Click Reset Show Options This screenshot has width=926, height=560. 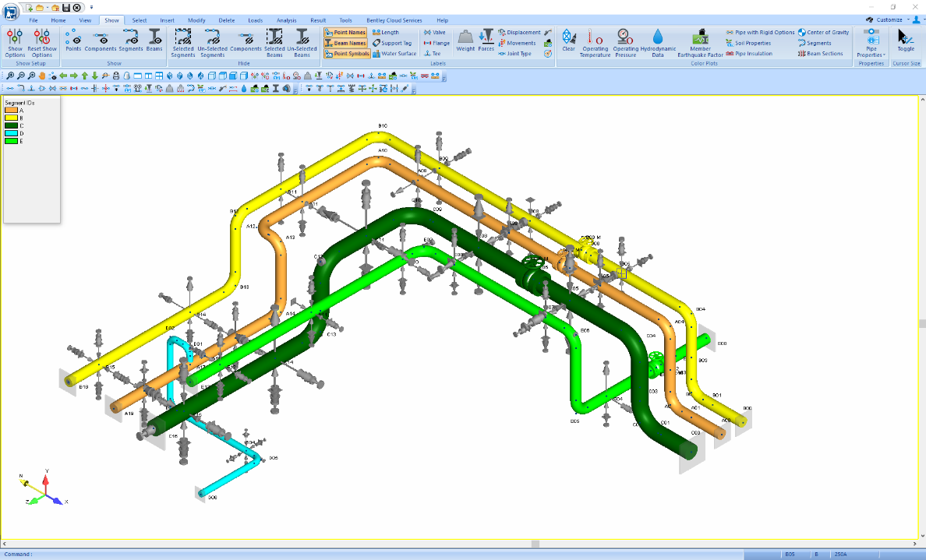[42, 43]
